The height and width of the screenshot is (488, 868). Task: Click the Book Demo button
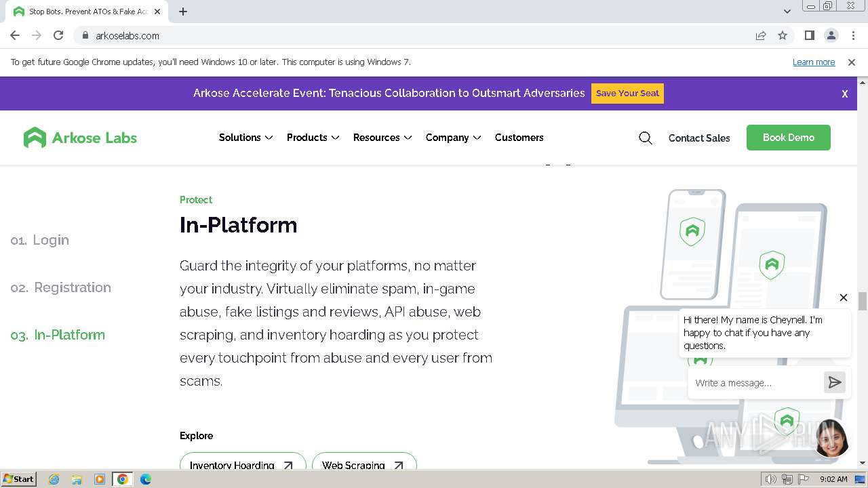[789, 138]
